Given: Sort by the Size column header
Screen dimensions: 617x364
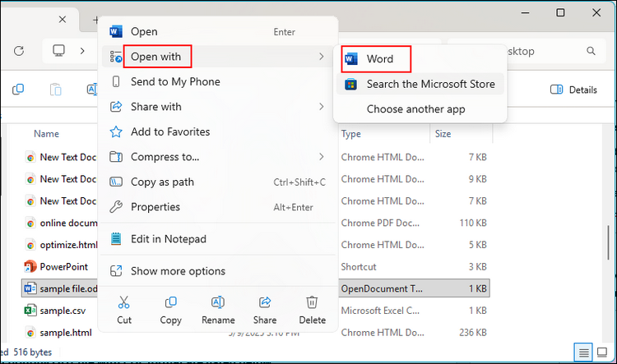Looking at the screenshot, I should point(443,134).
